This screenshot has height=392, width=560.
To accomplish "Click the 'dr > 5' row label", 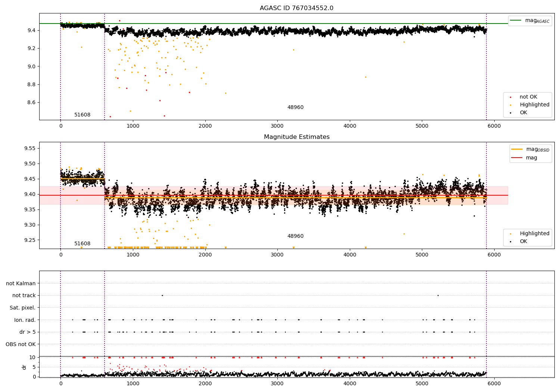I will (x=28, y=332).
